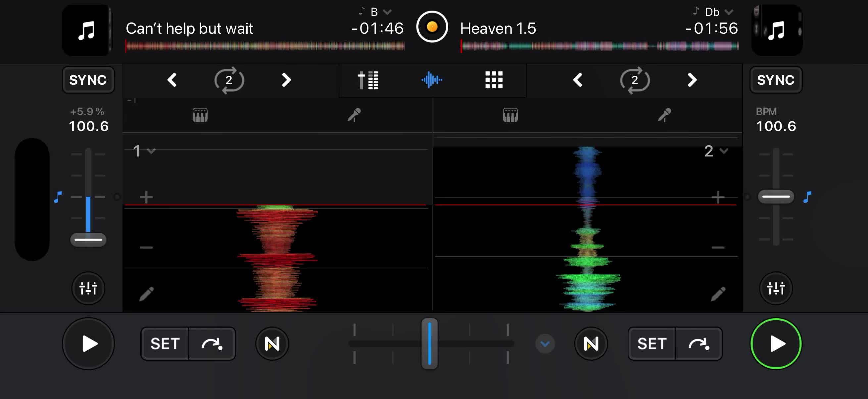Select vocal microphone stem on deck 1
The width and height of the screenshot is (868, 399).
point(354,115)
